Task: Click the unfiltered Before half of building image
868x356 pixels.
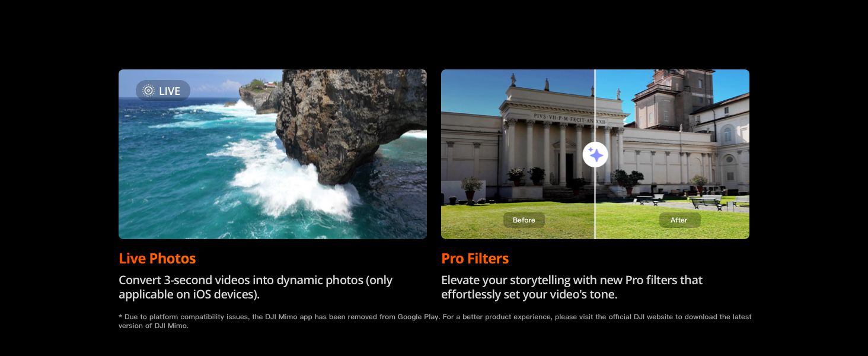Action: click(518, 154)
